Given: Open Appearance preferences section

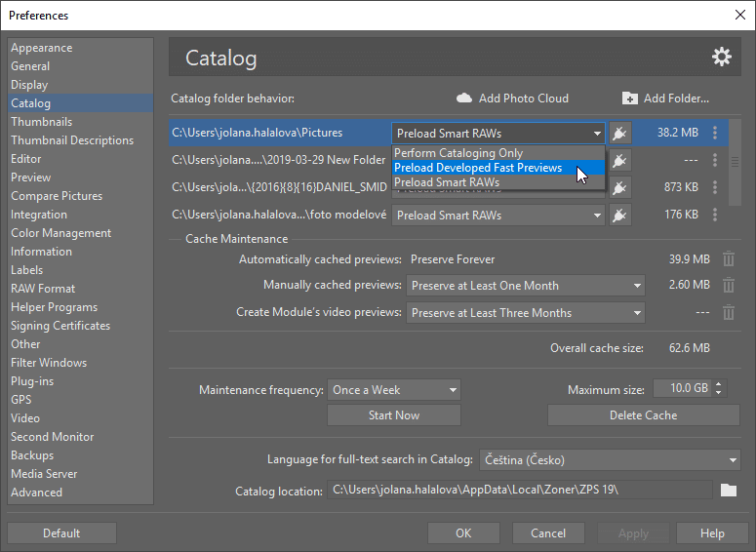Looking at the screenshot, I should (81, 48).
